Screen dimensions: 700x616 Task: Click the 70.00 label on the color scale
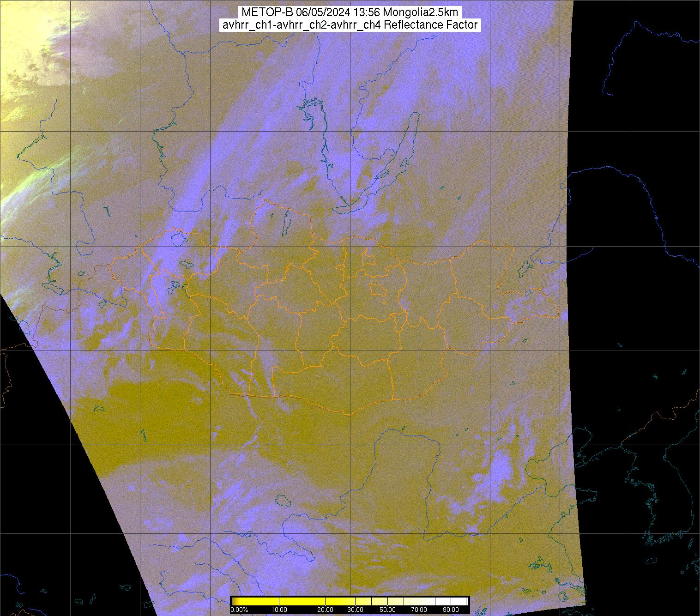pos(419,610)
